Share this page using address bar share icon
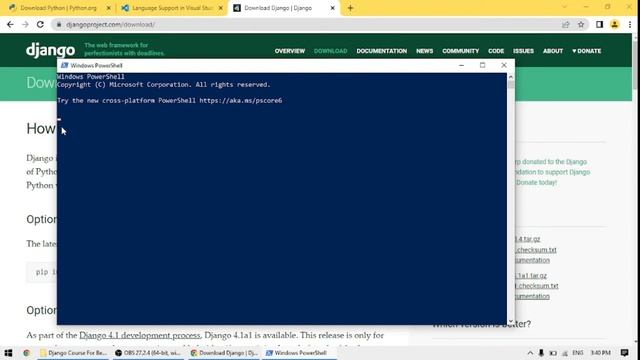This screenshot has width=640, height=360. [566, 24]
